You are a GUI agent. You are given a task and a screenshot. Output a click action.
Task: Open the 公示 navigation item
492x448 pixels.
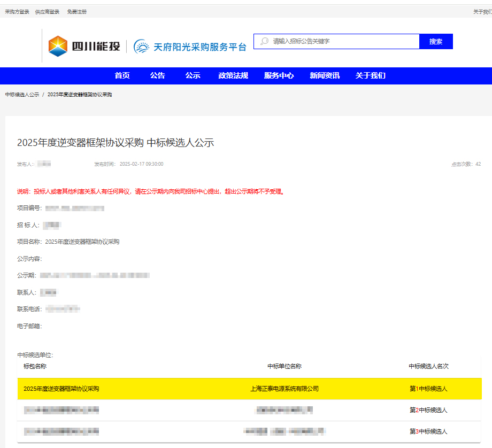193,75
